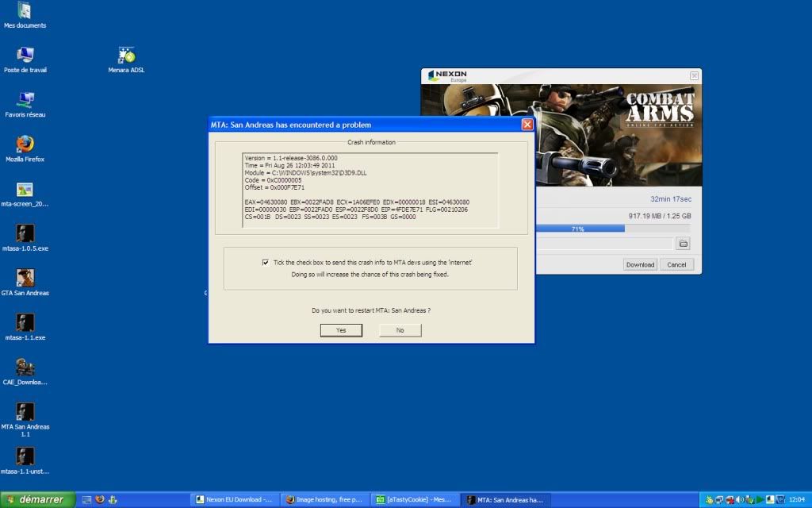
Task: Switch to Image hosting Firefox taskbar item
Action: coord(325,500)
